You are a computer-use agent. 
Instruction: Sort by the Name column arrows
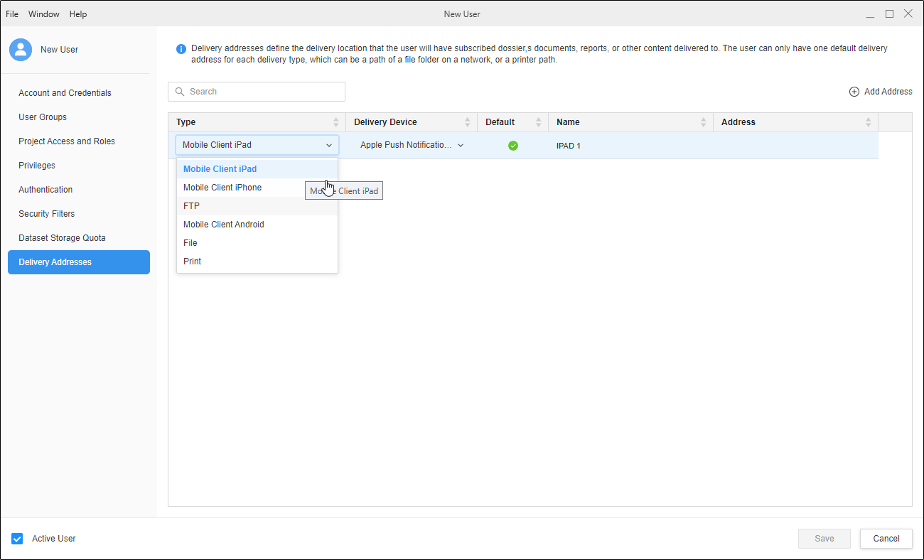(x=704, y=122)
